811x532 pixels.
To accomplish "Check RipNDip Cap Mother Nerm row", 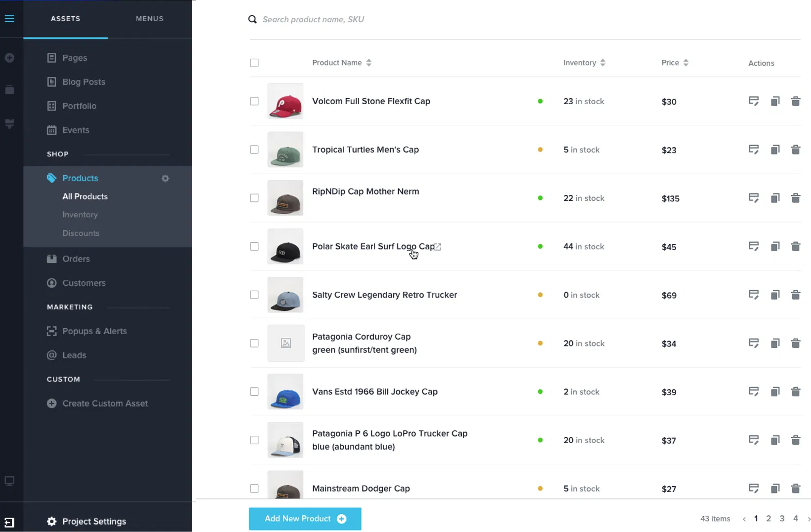I will pos(254,198).
